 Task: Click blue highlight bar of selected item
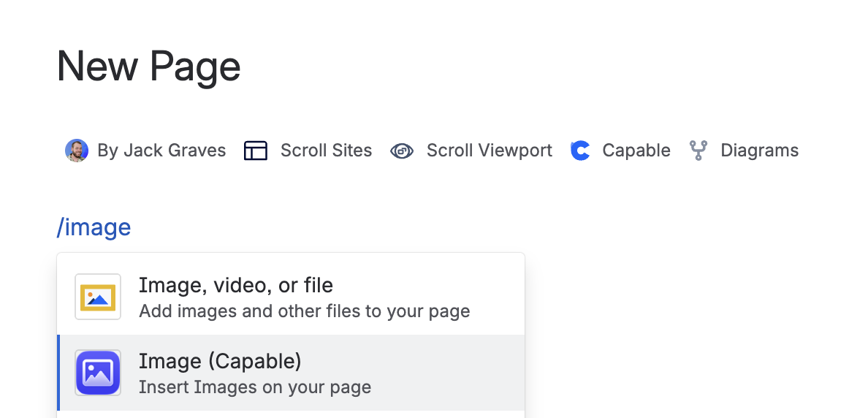[58, 373]
